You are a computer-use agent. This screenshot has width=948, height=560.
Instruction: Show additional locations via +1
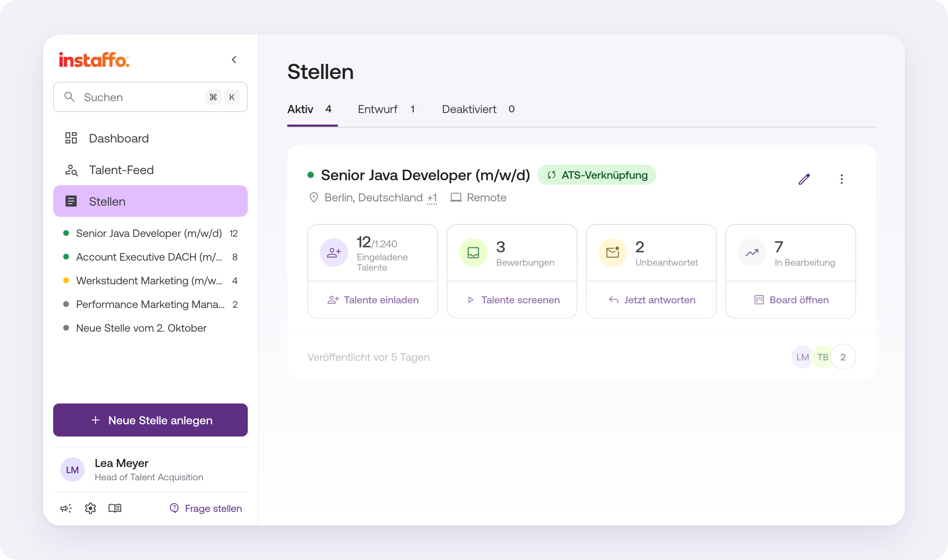pos(432,198)
